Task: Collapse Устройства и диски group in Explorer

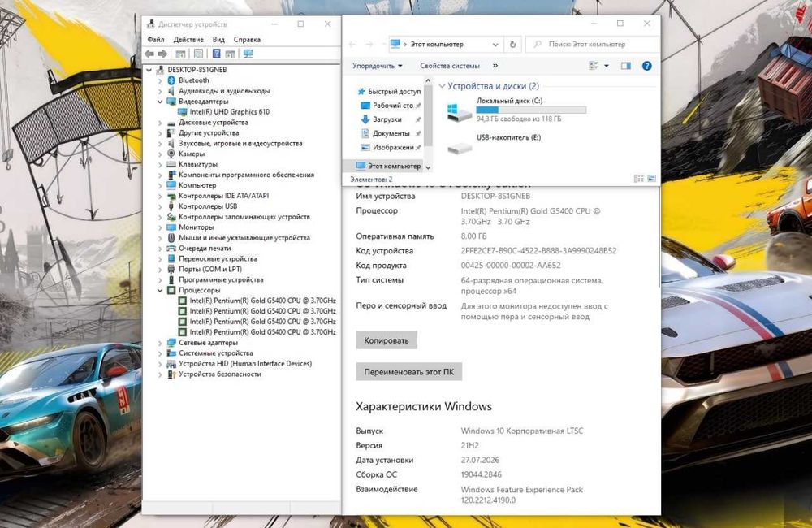Action: (x=442, y=86)
